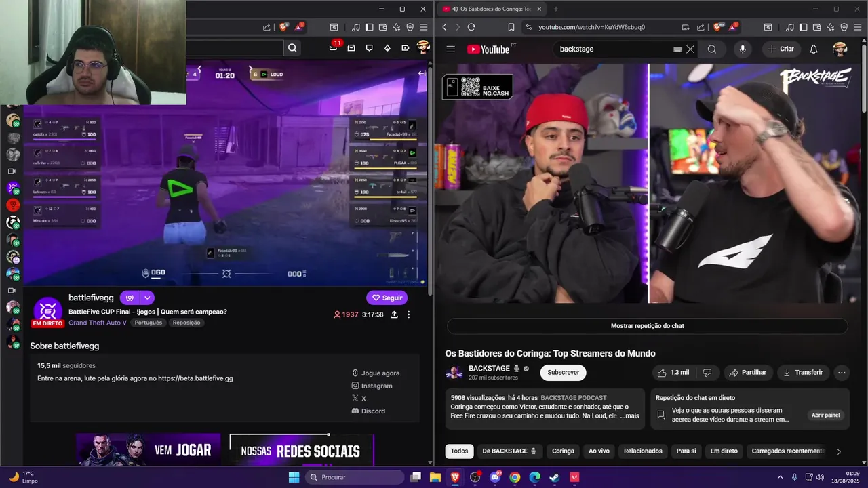Open more actions menu beside Transferir
Viewport: 868px width, 488px height.
[x=842, y=373]
